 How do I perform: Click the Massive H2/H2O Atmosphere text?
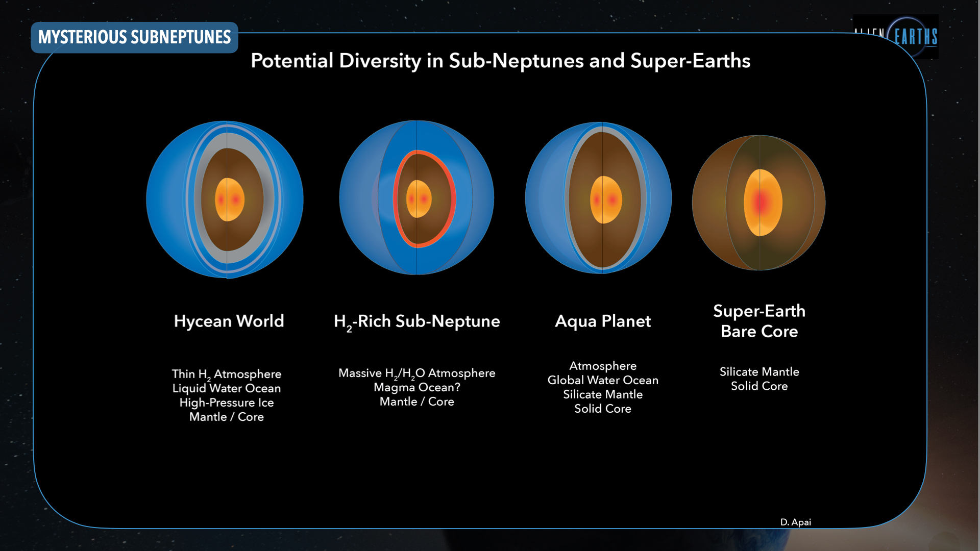point(416,373)
